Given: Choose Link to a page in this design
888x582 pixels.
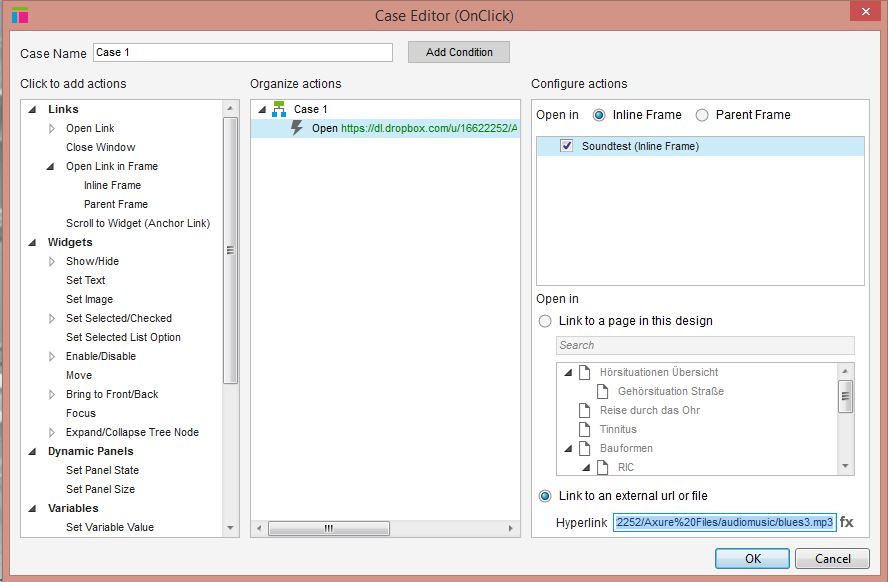Looking at the screenshot, I should (x=545, y=321).
